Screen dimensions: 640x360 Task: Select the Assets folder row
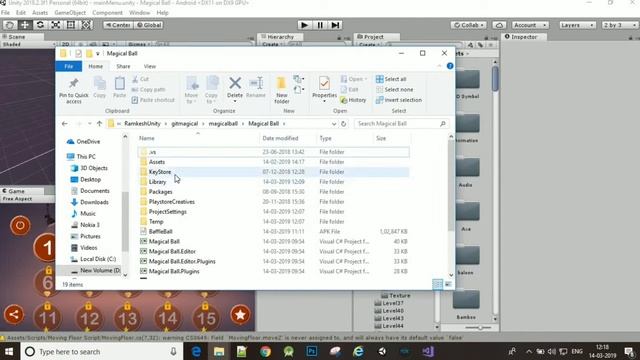coord(273,162)
